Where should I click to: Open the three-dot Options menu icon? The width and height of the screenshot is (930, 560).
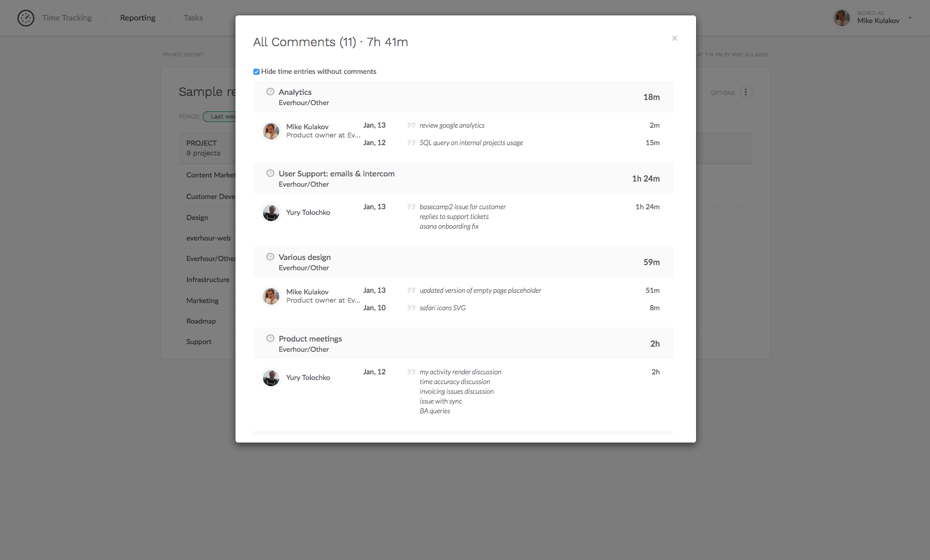(x=746, y=92)
